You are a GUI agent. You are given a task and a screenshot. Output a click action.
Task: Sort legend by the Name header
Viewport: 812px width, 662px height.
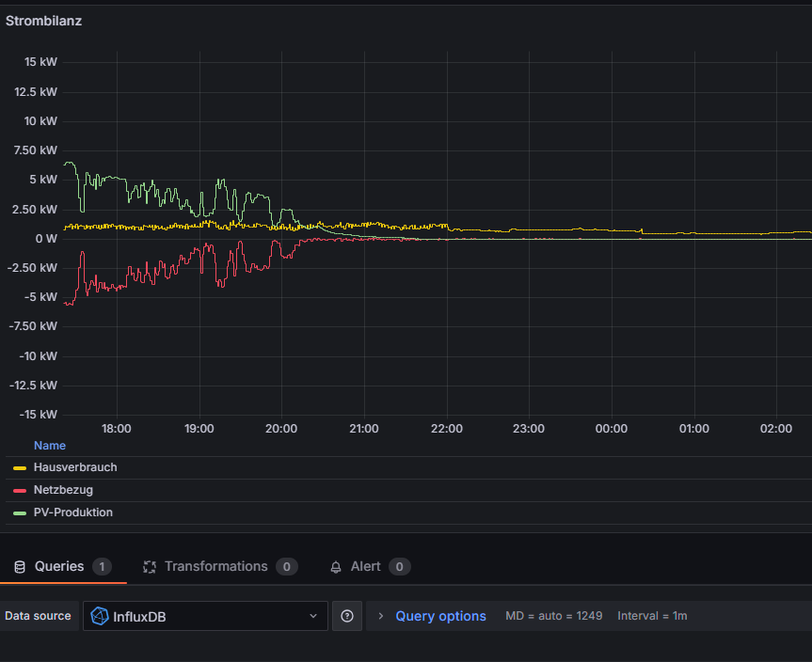50,445
